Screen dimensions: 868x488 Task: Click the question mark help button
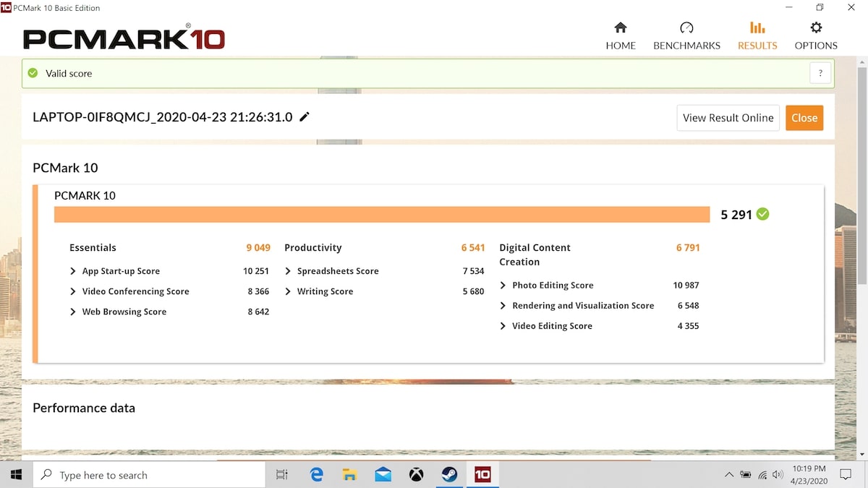coord(820,73)
